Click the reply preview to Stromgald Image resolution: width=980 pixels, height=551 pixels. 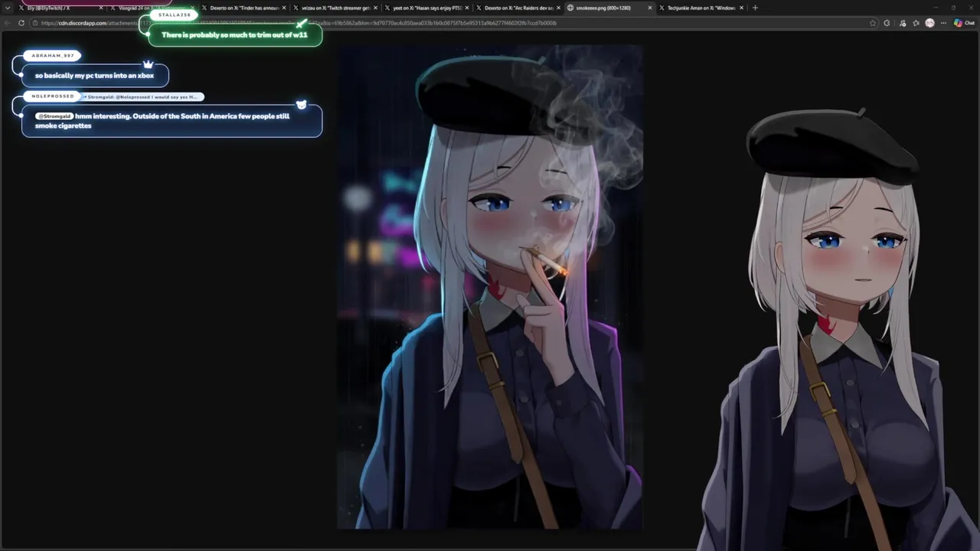[x=142, y=97]
